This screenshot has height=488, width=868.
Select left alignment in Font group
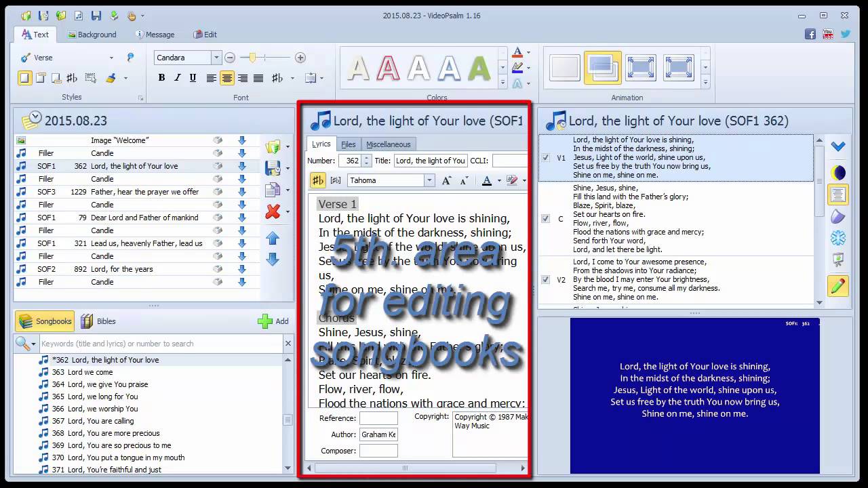click(212, 78)
